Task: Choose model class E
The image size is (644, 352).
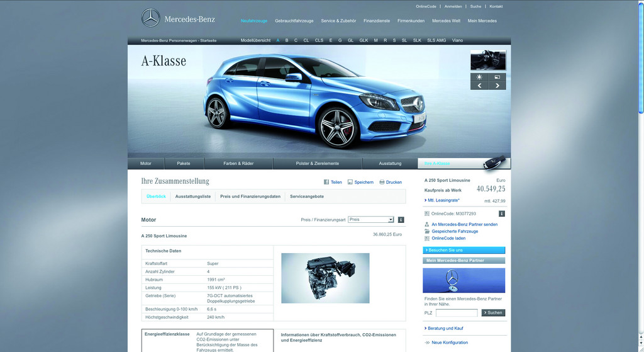Action: pos(331,40)
